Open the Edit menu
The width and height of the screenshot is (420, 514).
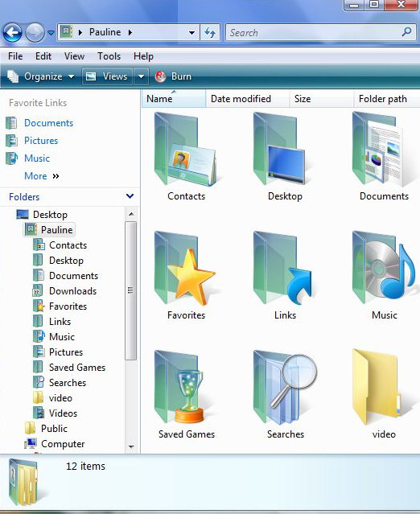pos(43,56)
